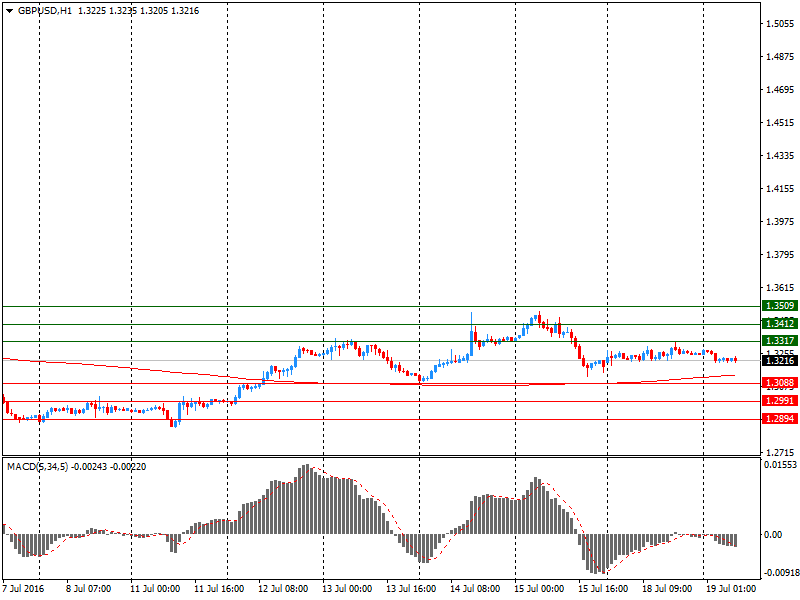The image size is (800, 600).
Task: Select the 1.5055 price scale value
Action: (x=780, y=23)
